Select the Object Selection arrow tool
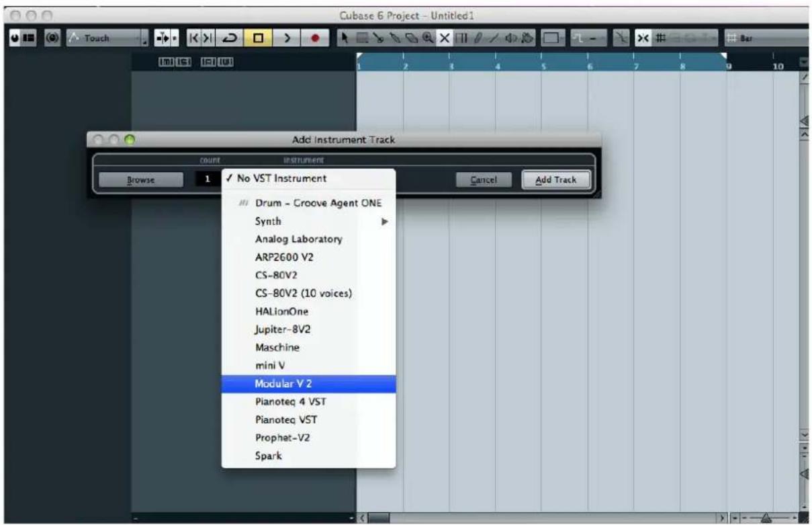The image size is (812, 525). (344, 38)
